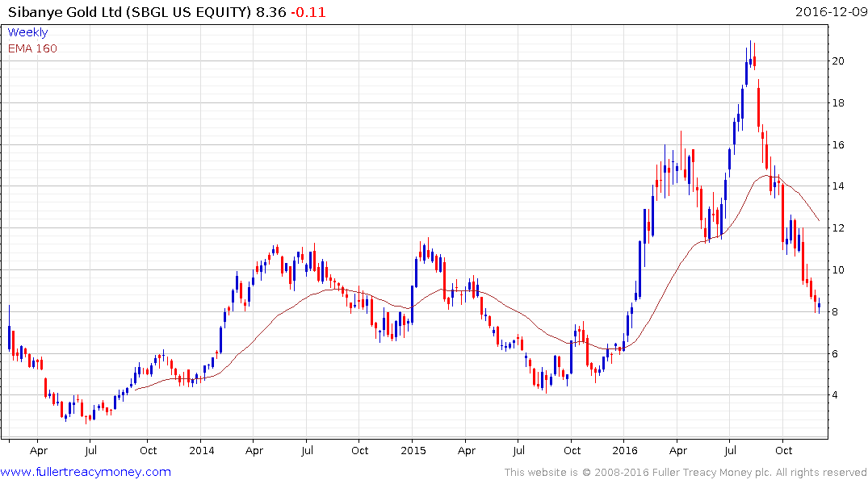This screenshot has width=868, height=484.
Task: Click the Sibanye Gold Ltd chart title
Action: (x=129, y=12)
